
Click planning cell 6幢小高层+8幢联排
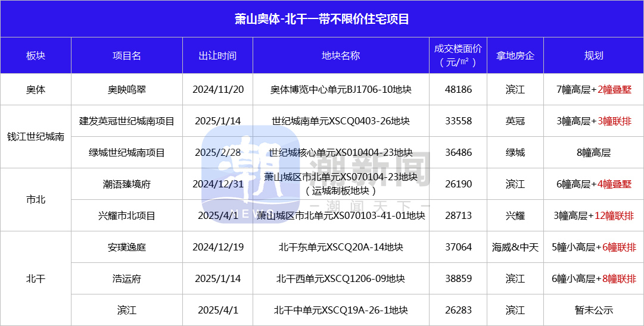pyautogui.click(x=593, y=279)
